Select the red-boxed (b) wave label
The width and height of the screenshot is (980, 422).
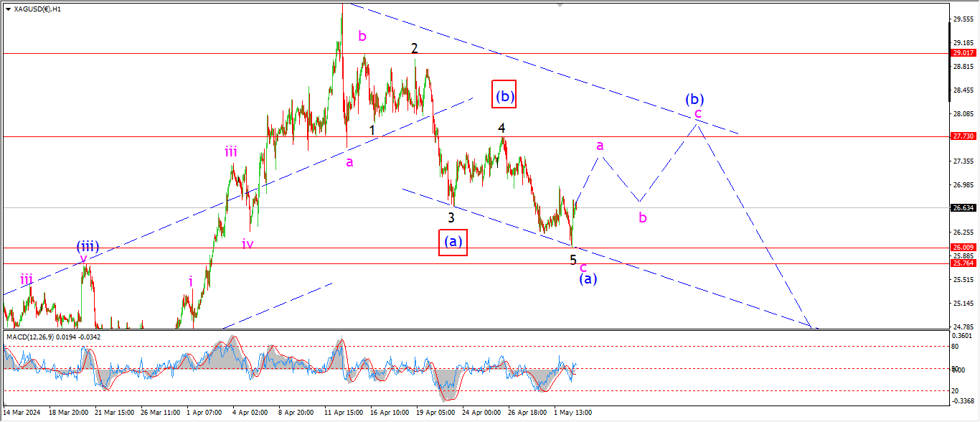pyautogui.click(x=504, y=95)
